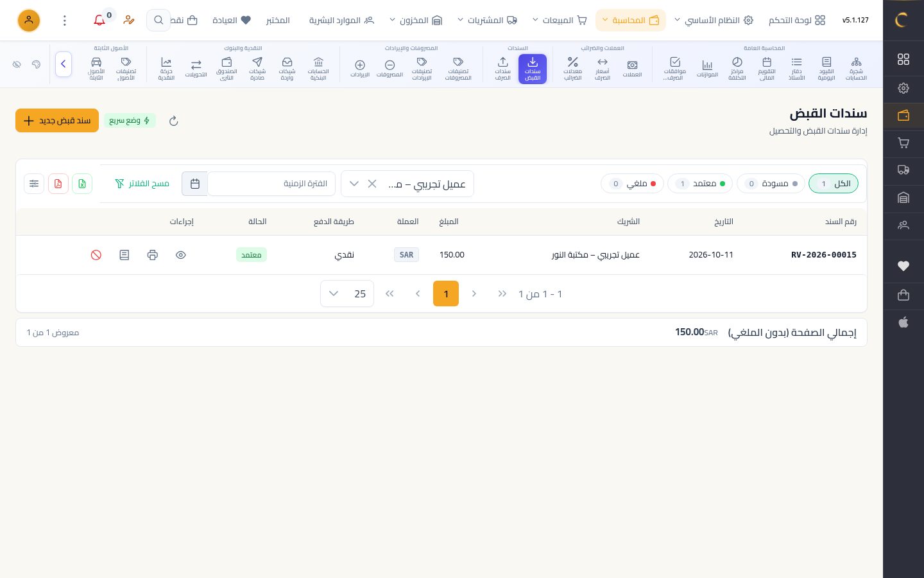Open Exchange Rates (أسعار الصرف) icon
924x578 pixels.
pos(603,68)
